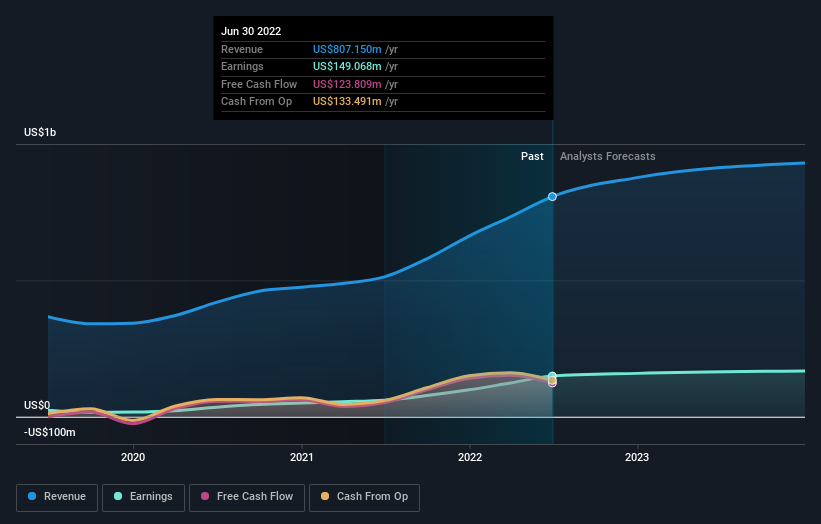
Task: Click the 2022 x-axis label
Action: click(x=470, y=457)
